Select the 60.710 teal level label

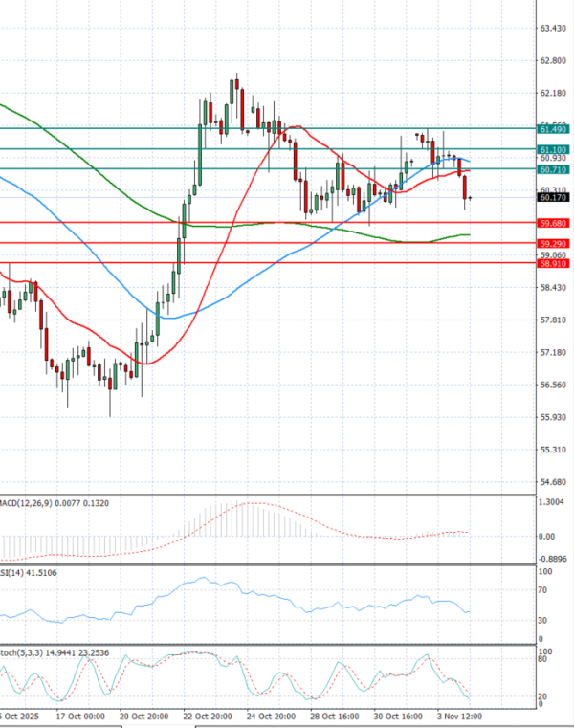click(554, 169)
